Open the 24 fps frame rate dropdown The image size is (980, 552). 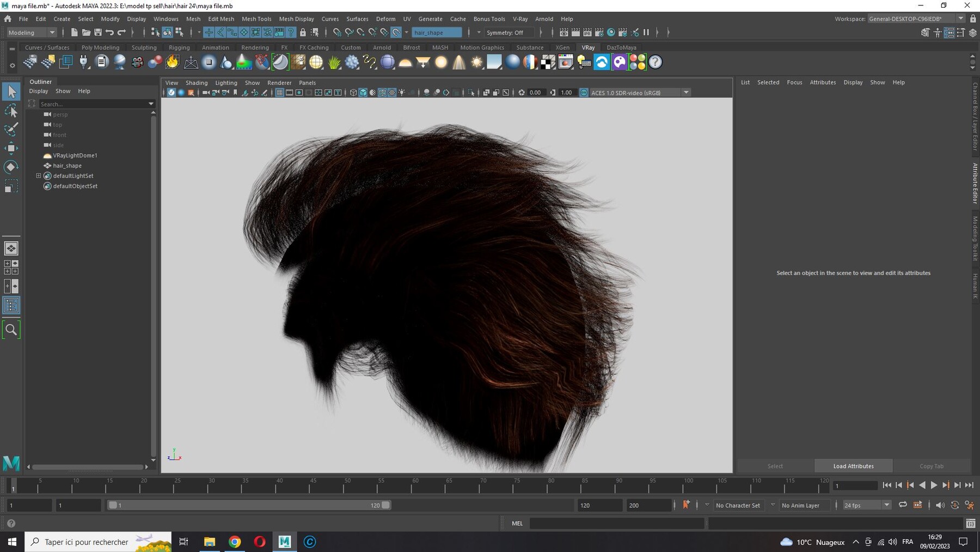(867, 505)
